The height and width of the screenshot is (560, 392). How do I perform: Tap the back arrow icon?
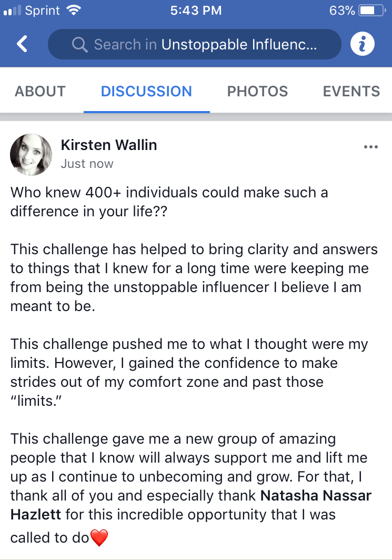click(22, 44)
